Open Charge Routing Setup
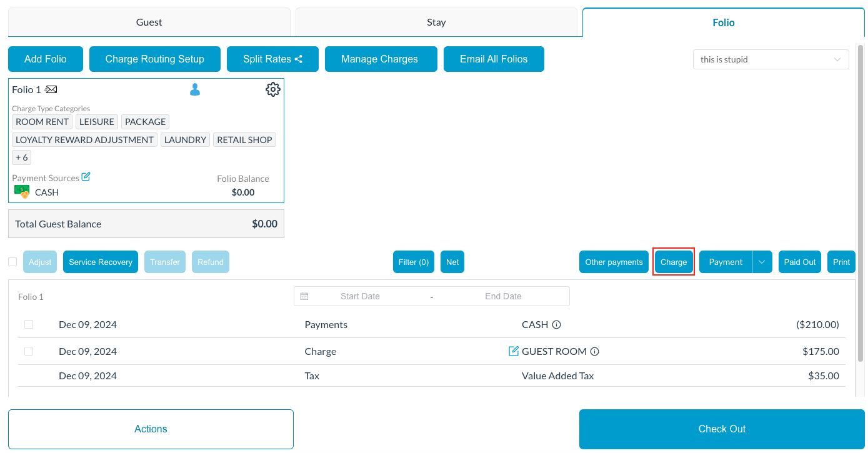The image size is (868, 453). point(154,59)
